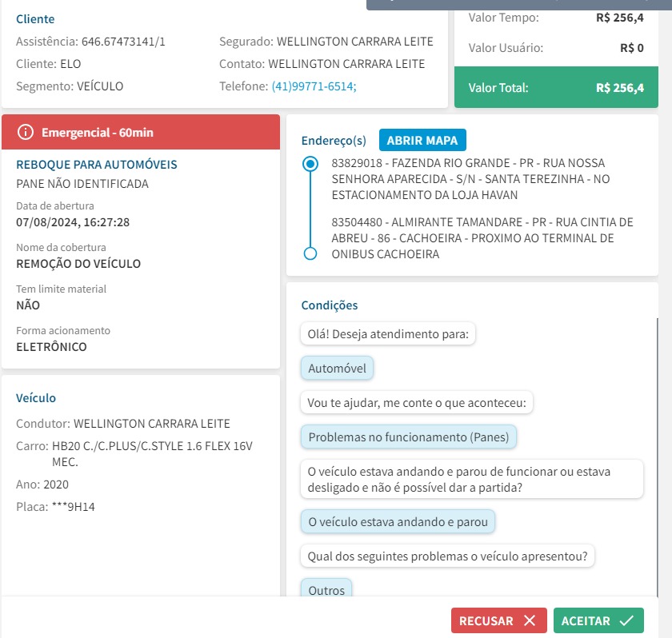Select the Automóvel answer chip
Image resolution: width=672 pixels, height=638 pixels.
click(x=337, y=369)
